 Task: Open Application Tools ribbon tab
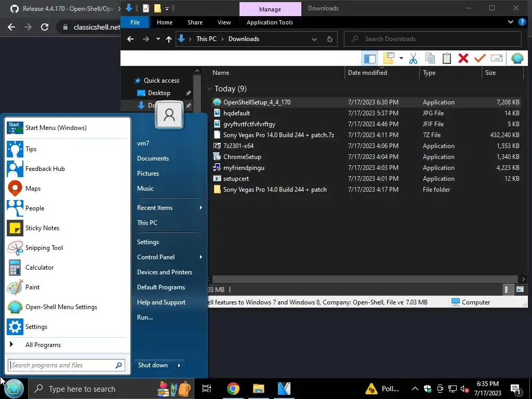[270, 22]
